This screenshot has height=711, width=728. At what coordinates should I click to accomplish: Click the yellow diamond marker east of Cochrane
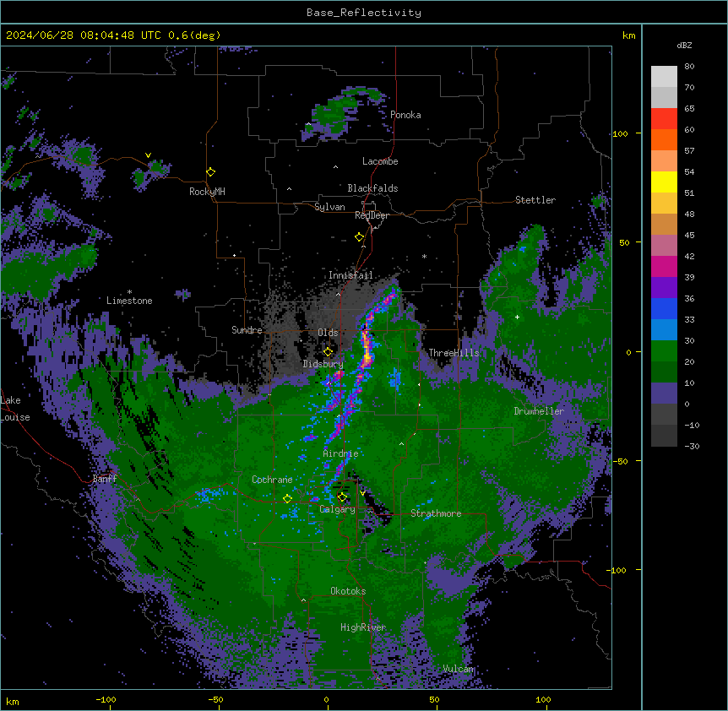coord(287,498)
